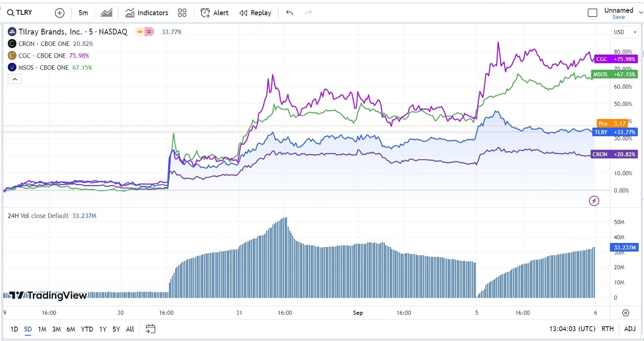Open chart settings gear on time axis
The width and height of the screenshot is (644, 341).
tap(626, 313)
